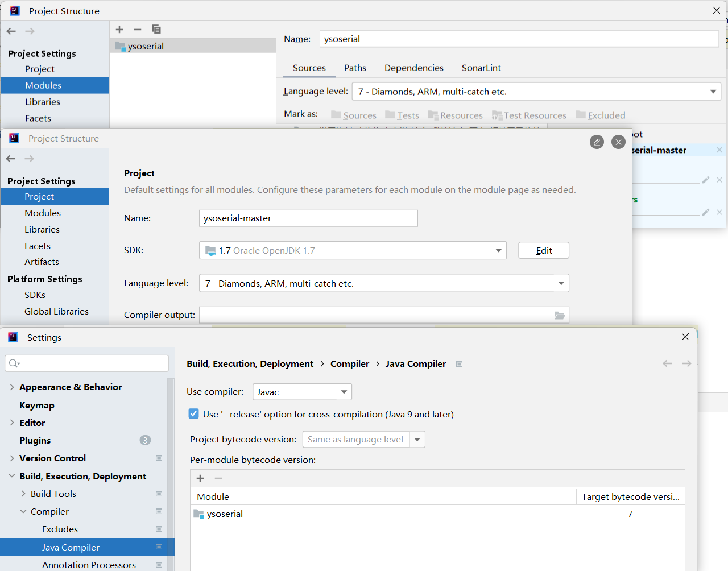The image size is (728, 571).
Task: Click the round X icon beside the pencil
Action: (x=619, y=142)
